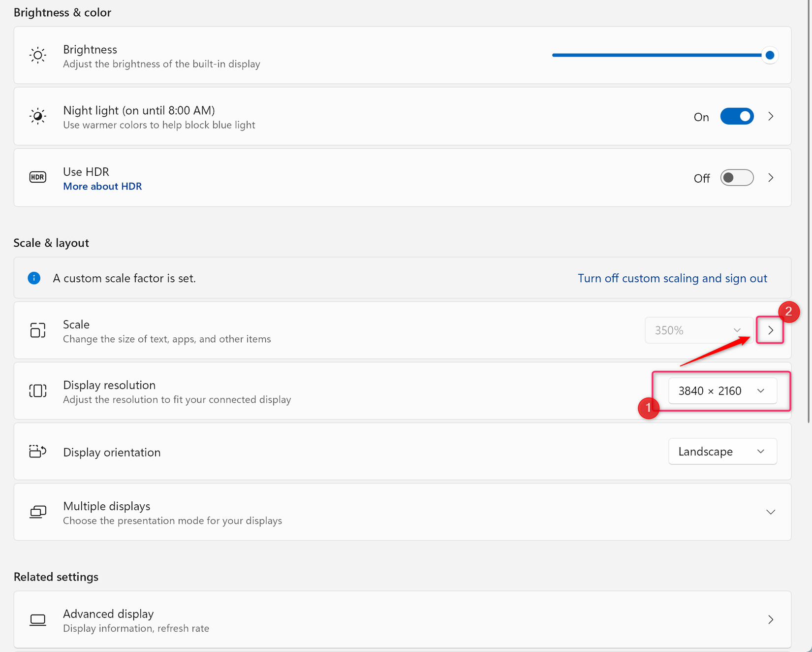Click the Scale icon
The width and height of the screenshot is (812, 652).
click(x=37, y=330)
